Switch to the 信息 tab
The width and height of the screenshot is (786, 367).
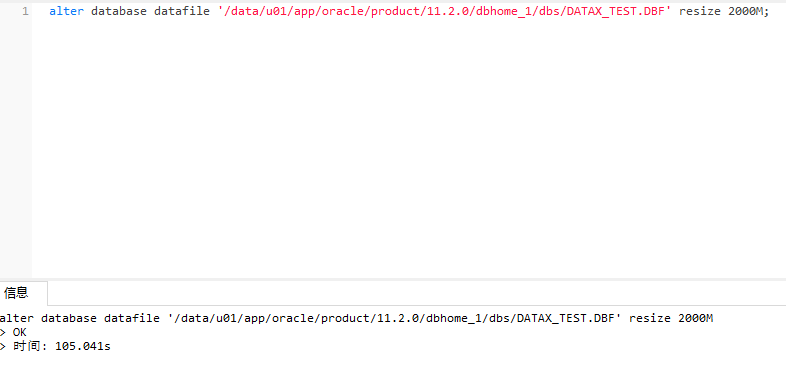click(x=17, y=293)
